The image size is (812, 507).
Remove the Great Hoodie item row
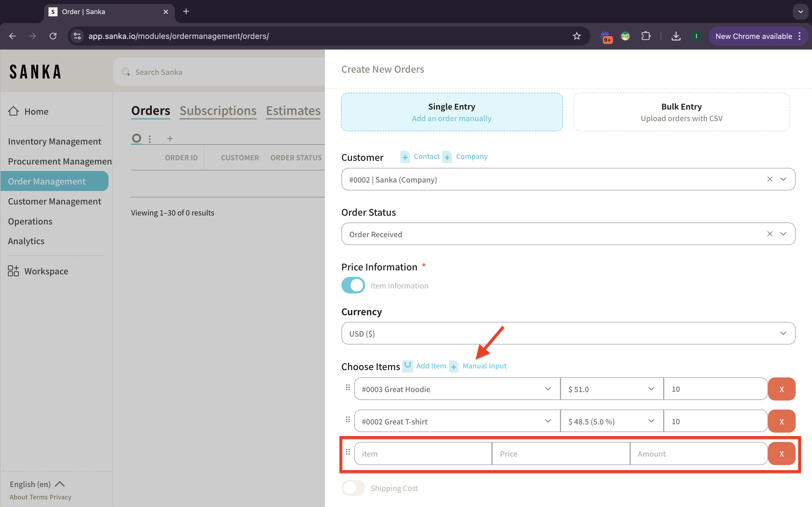pyautogui.click(x=781, y=389)
